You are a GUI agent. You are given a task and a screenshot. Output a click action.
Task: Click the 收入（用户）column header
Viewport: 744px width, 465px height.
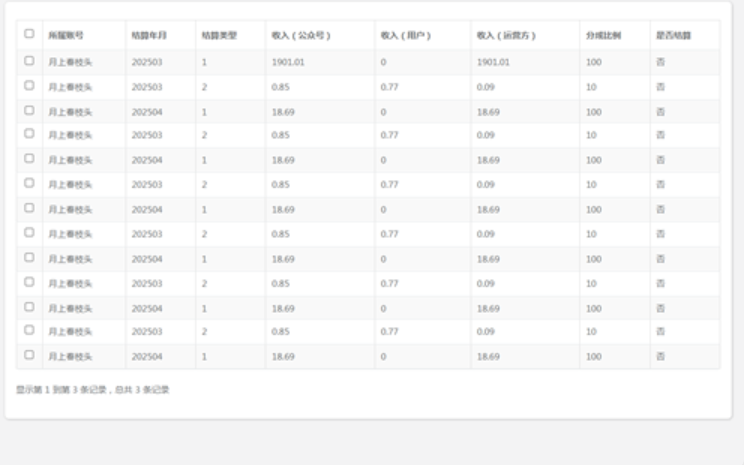(405, 35)
